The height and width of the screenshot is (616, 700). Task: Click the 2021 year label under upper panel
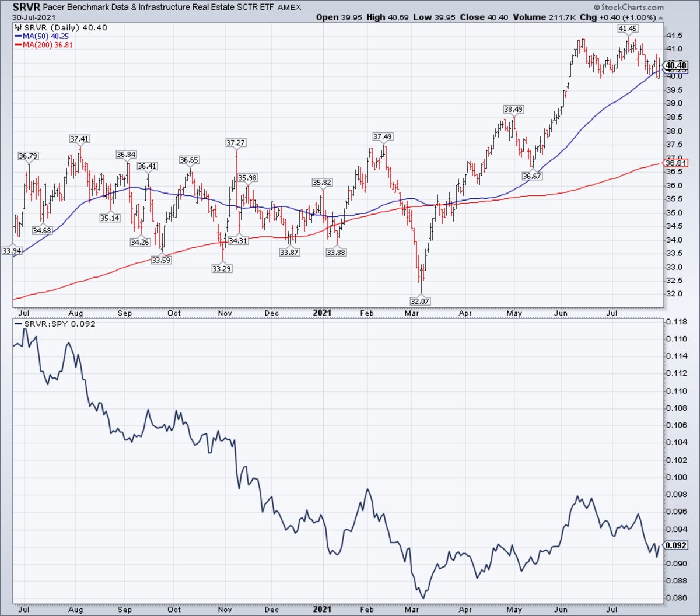pyautogui.click(x=322, y=313)
